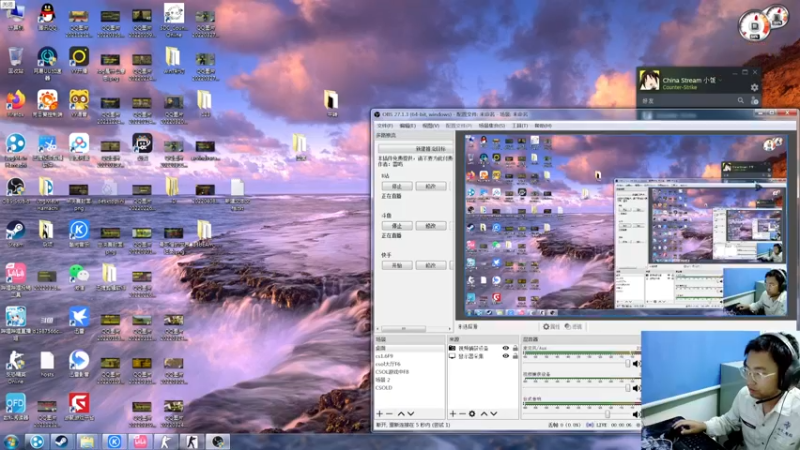Screen dimensions: 800x450
Task: Stop the Douyu stream target
Action: (x=397, y=226)
